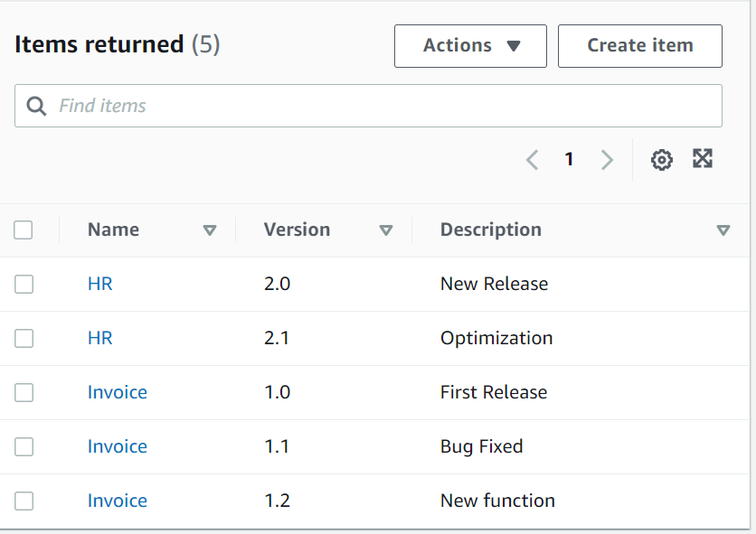Open the Actions dropdown menu
Viewport: 756px width, 534px height.
[470, 46]
